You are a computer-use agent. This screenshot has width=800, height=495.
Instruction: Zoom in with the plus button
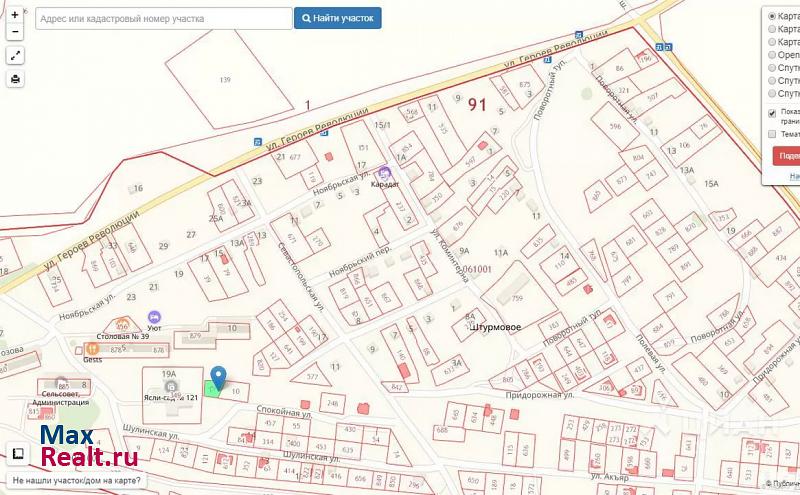click(15, 16)
